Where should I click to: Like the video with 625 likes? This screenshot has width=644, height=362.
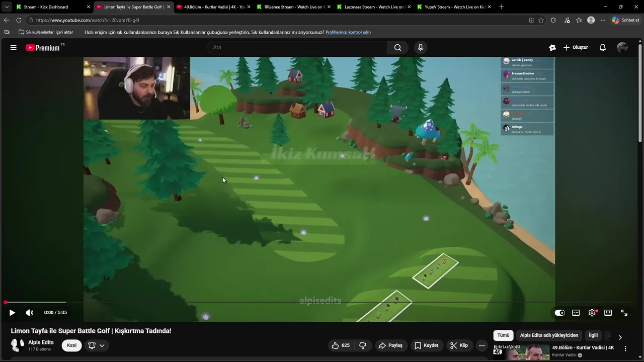pos(341,345)
